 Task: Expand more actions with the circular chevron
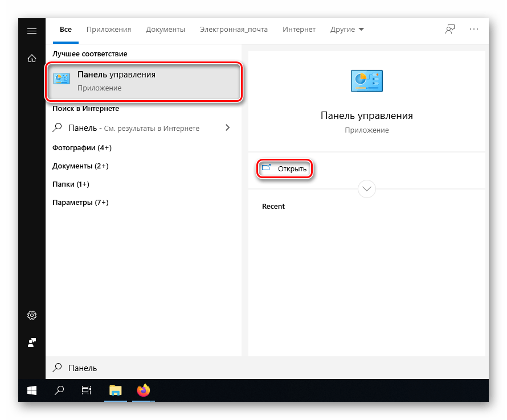click(367, 188)
